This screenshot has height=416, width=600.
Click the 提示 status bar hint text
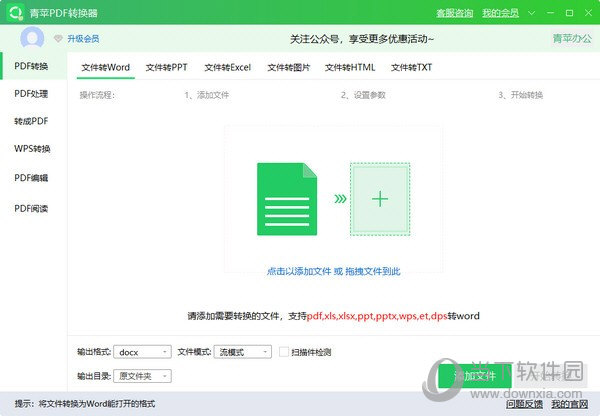(x=85, y=404)
